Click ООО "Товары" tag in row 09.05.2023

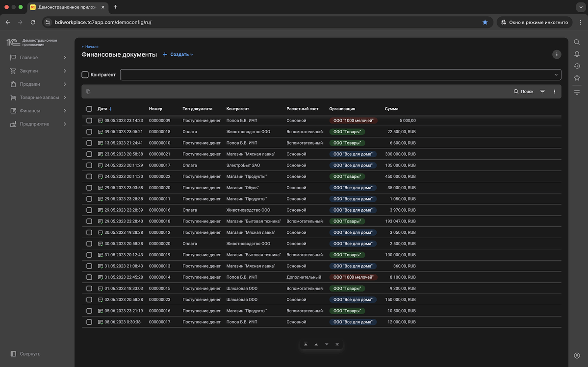(x=347, y=132)
